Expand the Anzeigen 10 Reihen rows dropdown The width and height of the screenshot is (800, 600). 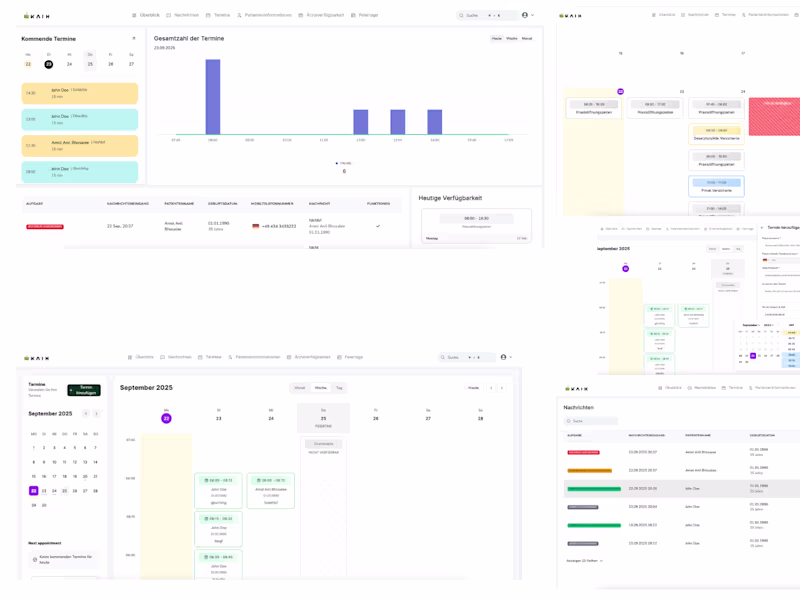[585, 561]
